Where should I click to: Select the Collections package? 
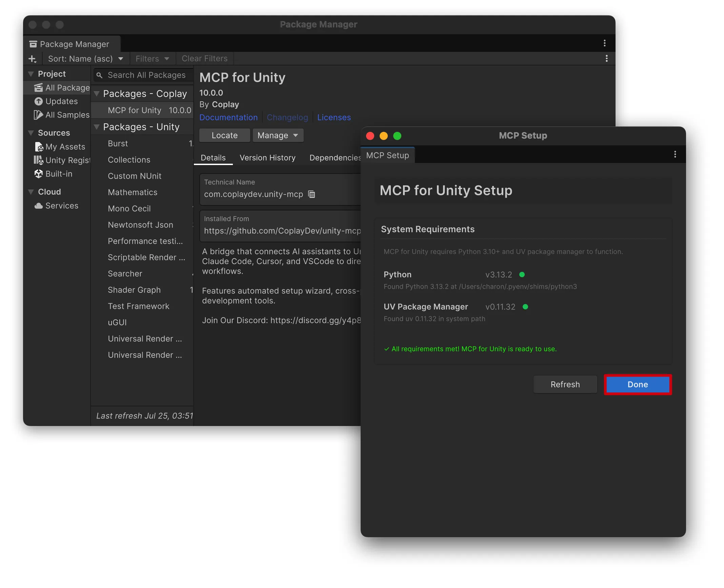coord(142,160)
